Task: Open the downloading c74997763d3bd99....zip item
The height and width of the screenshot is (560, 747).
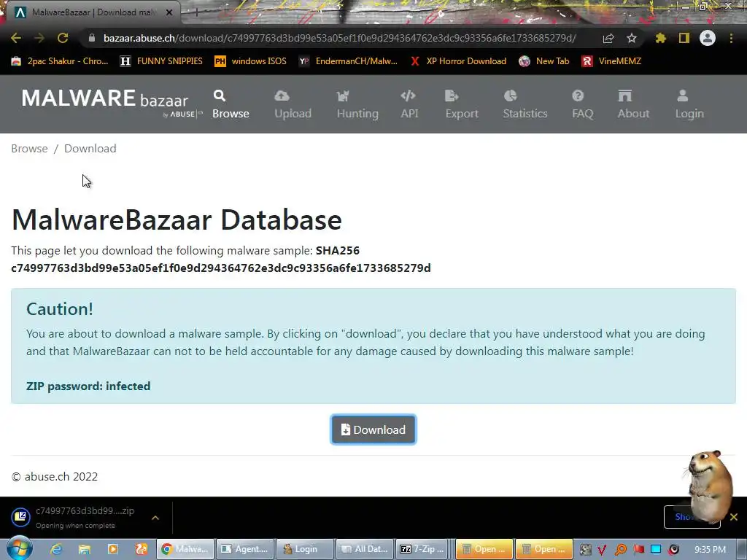Action: [x=76, y=517]
